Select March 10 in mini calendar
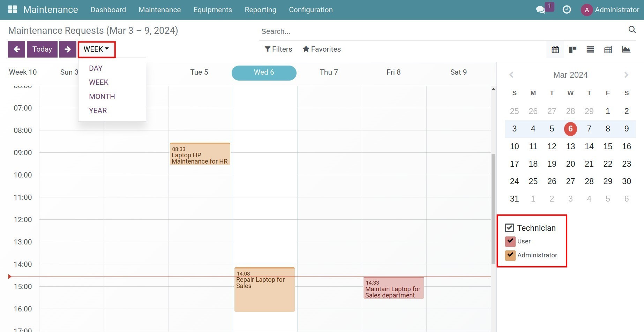The image size is (644, 332). 514,146
